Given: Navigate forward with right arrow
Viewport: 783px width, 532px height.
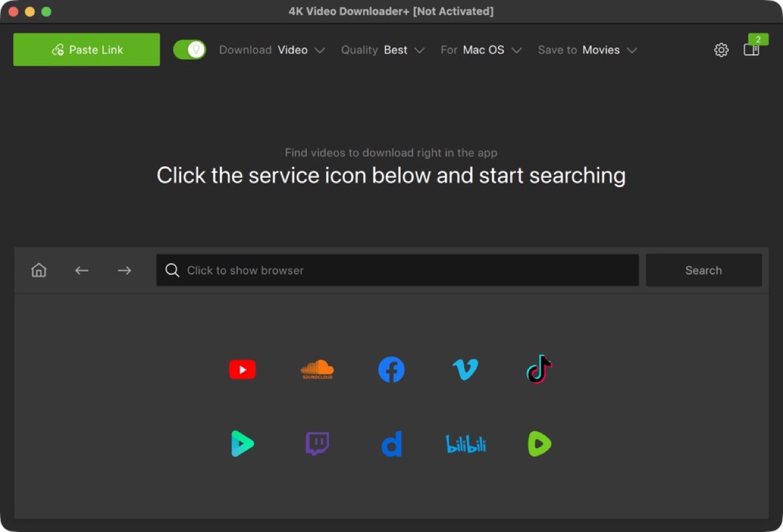Looking at the screenshot, I should click(x=125, y=270).
